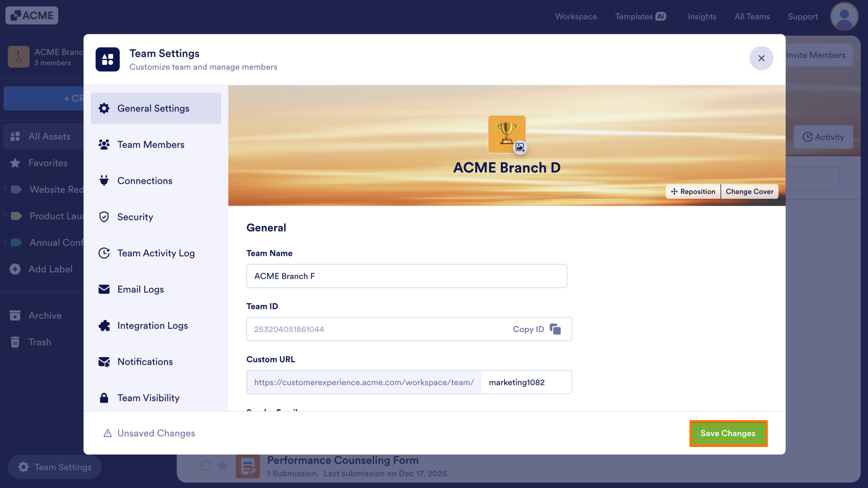The height and width of the screenshot is (488, 868).
Task: Open the Team Activity Log tab
Action: coord(156,253)
